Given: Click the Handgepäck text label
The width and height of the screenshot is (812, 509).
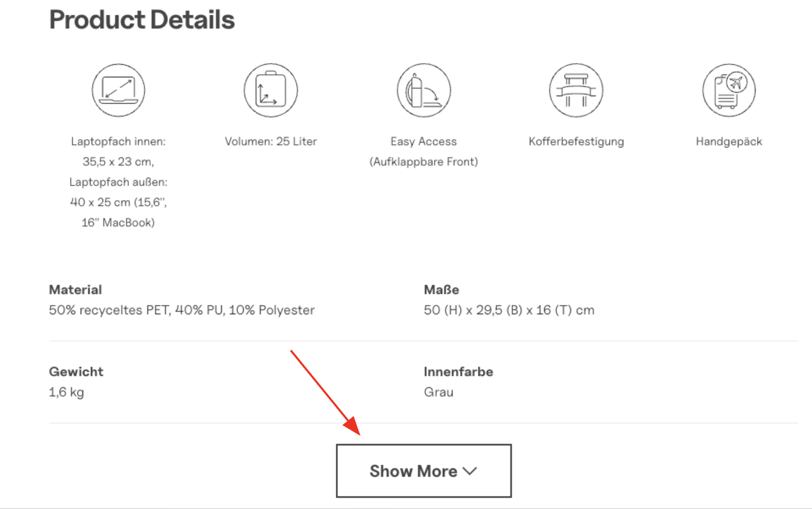Looking at the screenshot, I should tap(729, 142).
